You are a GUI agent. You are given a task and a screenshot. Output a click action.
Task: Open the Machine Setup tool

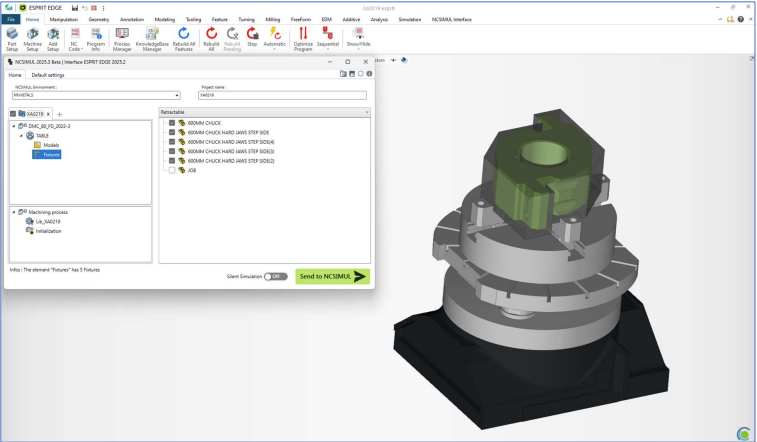click(x=32, y=39)
